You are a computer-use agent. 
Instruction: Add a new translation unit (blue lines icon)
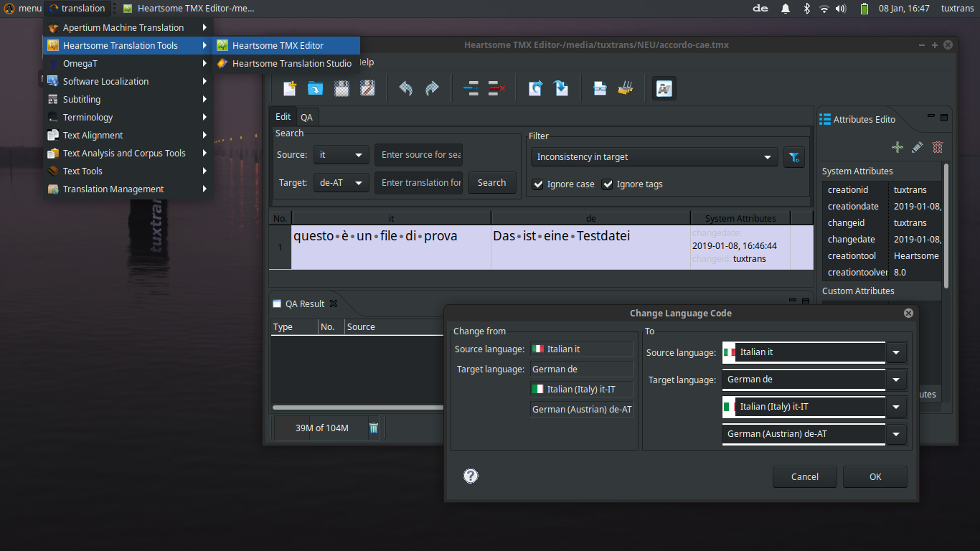click(471, 88)
